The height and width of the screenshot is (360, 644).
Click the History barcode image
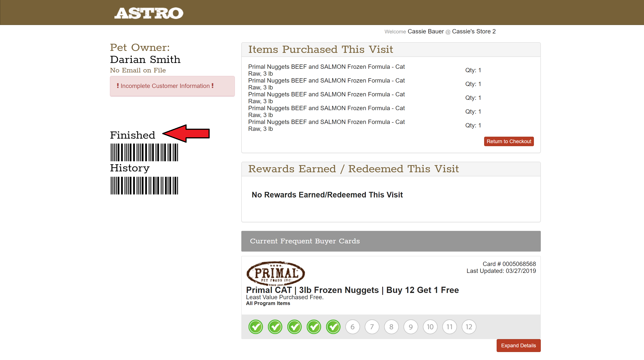click(x=144, y=185)
